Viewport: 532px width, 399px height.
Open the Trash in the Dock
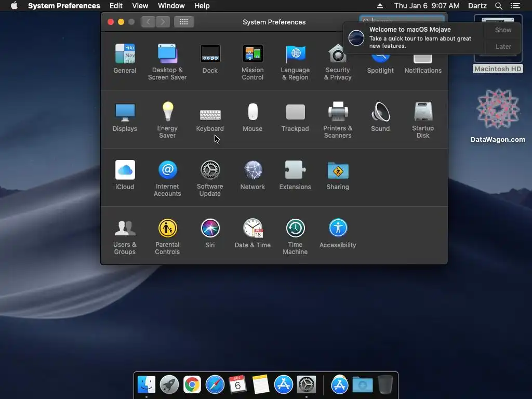(x=385, y=384)
